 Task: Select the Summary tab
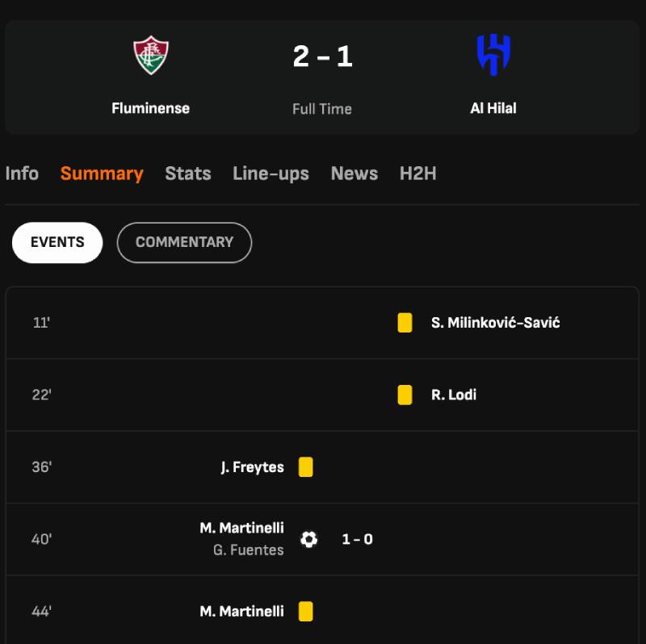click(102, 174)
